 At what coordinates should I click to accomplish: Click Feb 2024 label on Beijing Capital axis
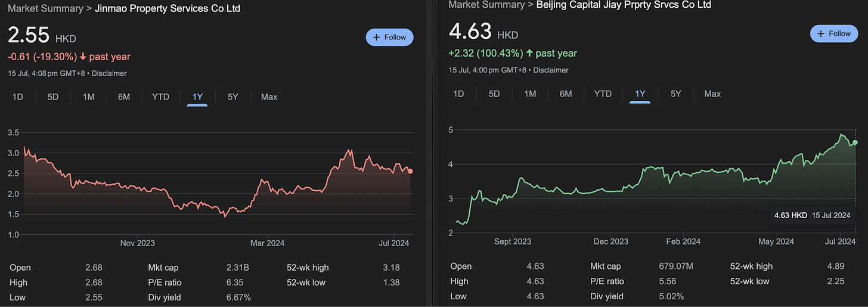click(683, 241)
